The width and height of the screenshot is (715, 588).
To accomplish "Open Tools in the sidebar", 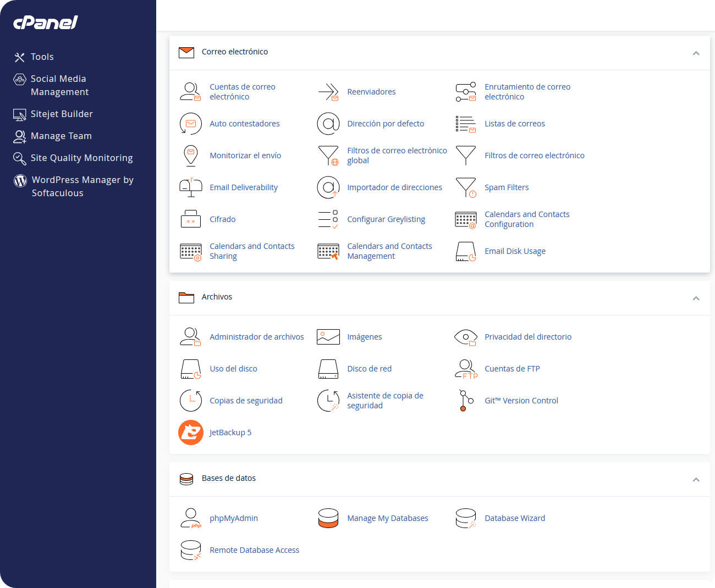I will pyautogui.click(x=42, y=57).
